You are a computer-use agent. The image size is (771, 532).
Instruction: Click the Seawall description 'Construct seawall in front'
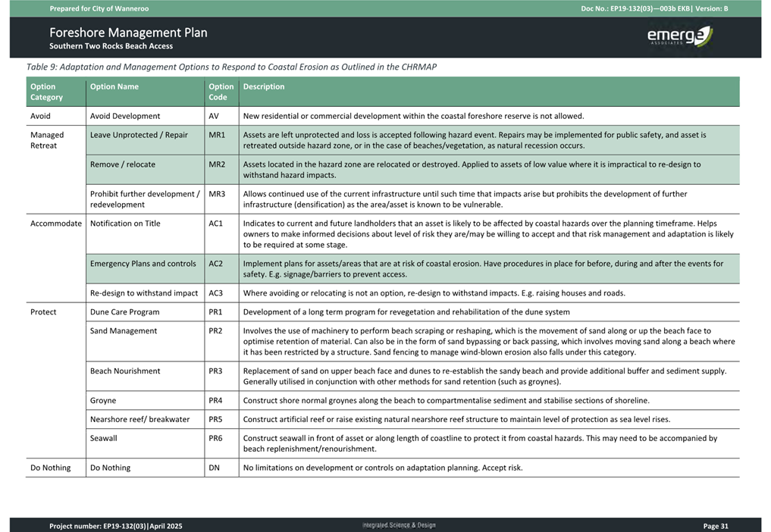481,443
